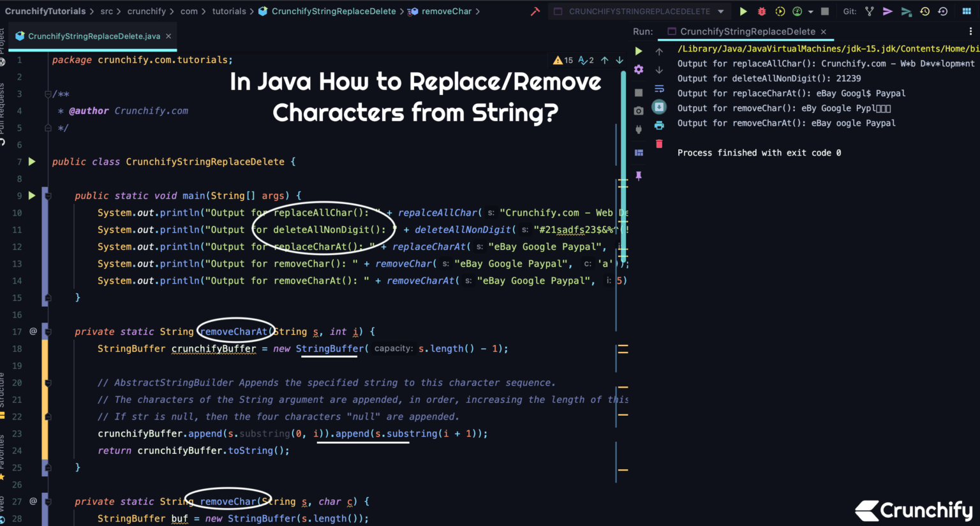The width and height of the screenshot is (980, 526).
Task: Pin the Run tab with the pin icon
Action: click(x=638, y=176)
